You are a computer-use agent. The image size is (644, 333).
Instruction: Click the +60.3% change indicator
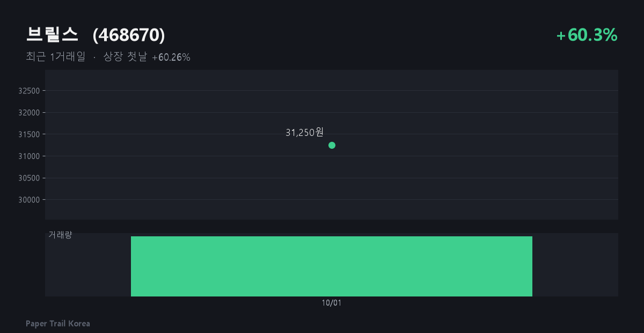pos(587,35)
